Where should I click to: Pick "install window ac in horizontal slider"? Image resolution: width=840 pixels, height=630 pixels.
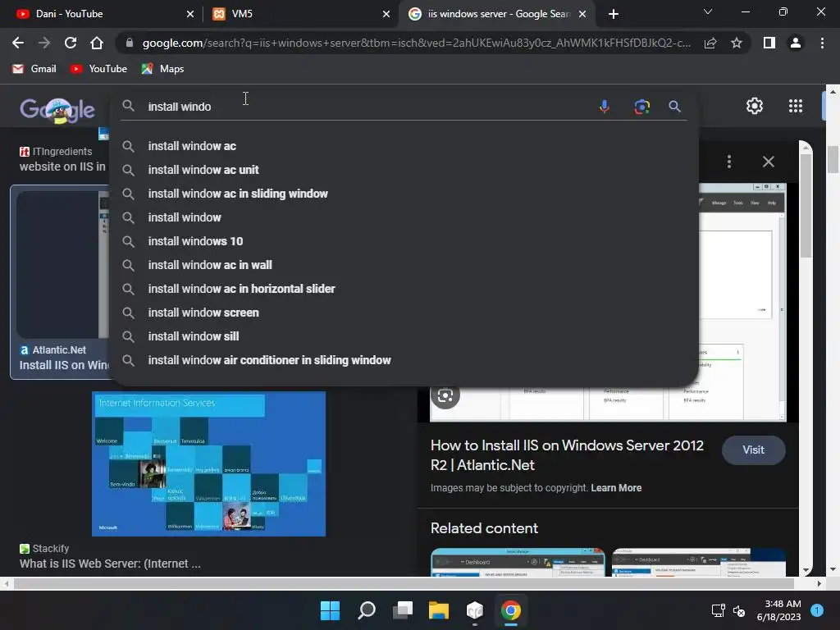pyautogui.click(x=404, y=289)
